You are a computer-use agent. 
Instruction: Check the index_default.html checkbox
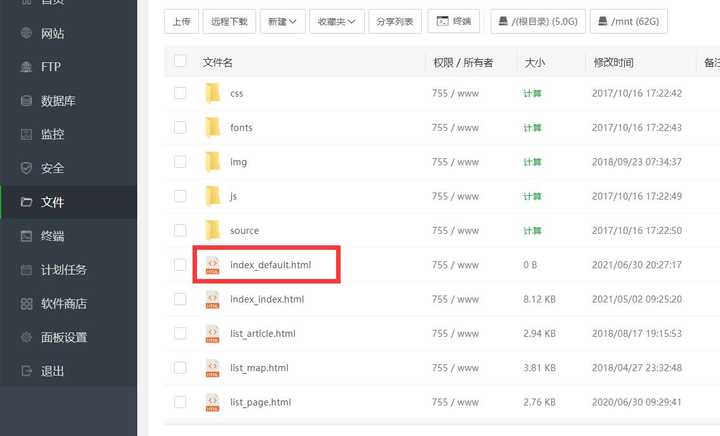pyautogui.click(x=180, y=265)
